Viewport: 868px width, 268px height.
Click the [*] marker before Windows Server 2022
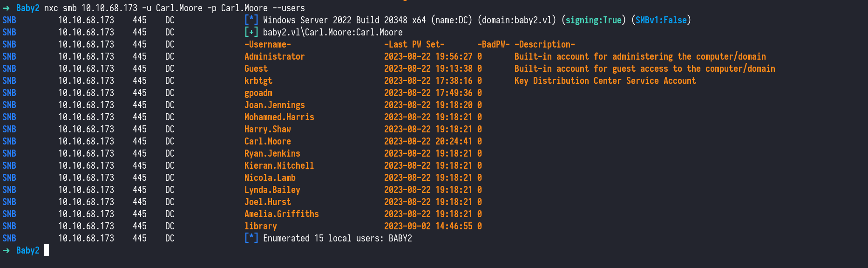251,20
